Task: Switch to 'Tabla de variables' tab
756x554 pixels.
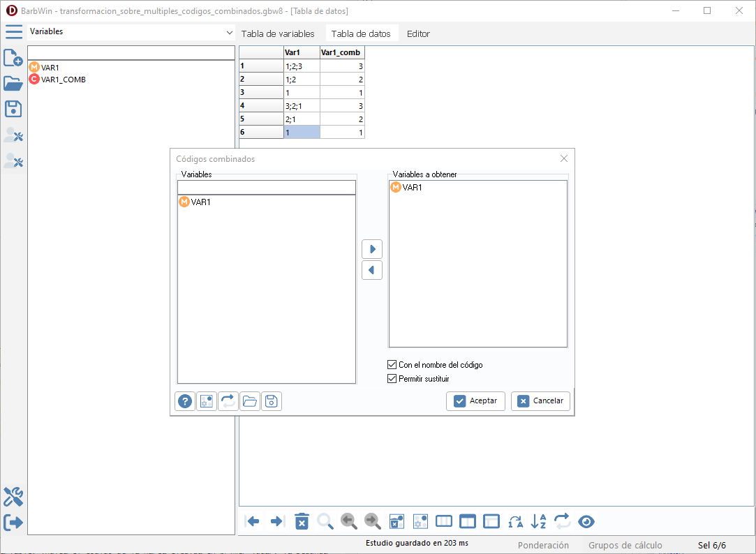Action: coord(278,33)
